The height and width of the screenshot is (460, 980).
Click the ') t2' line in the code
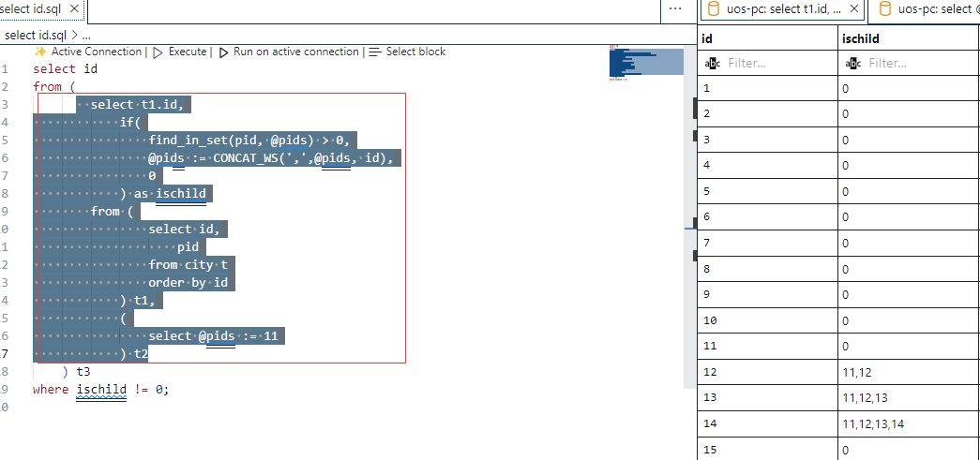click(x=134, y=354)
